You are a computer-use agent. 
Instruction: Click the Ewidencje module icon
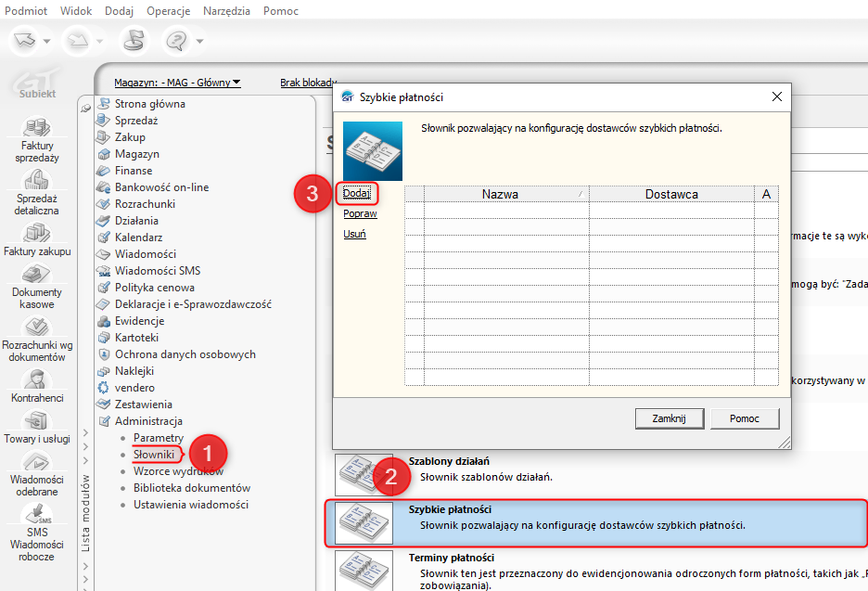(x=104, y=321)
